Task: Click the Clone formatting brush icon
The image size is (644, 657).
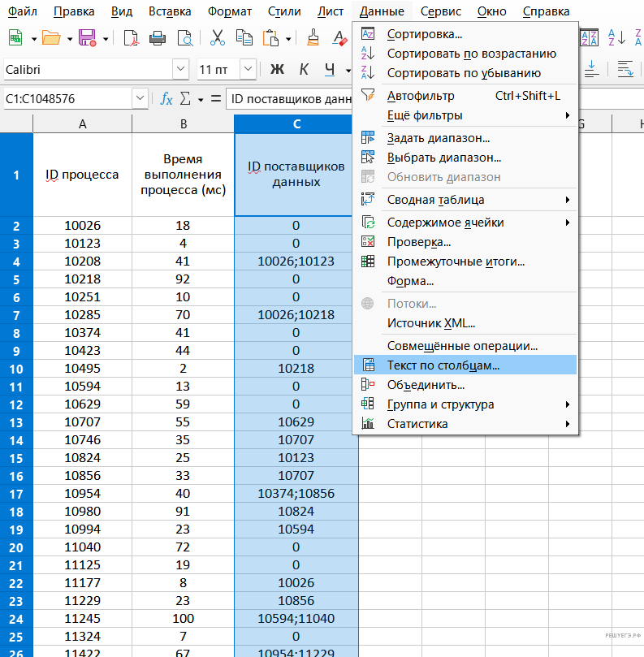Action: [313, 38]
